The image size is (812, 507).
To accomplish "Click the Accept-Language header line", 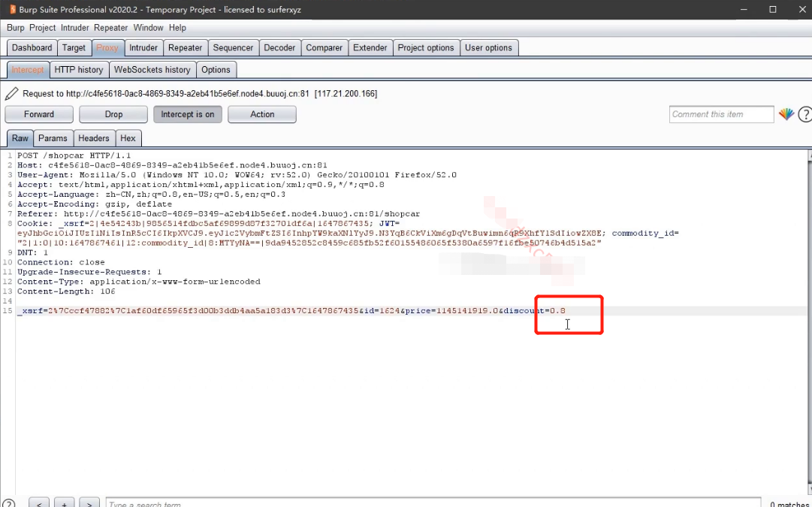I will (x=151, y=195).
